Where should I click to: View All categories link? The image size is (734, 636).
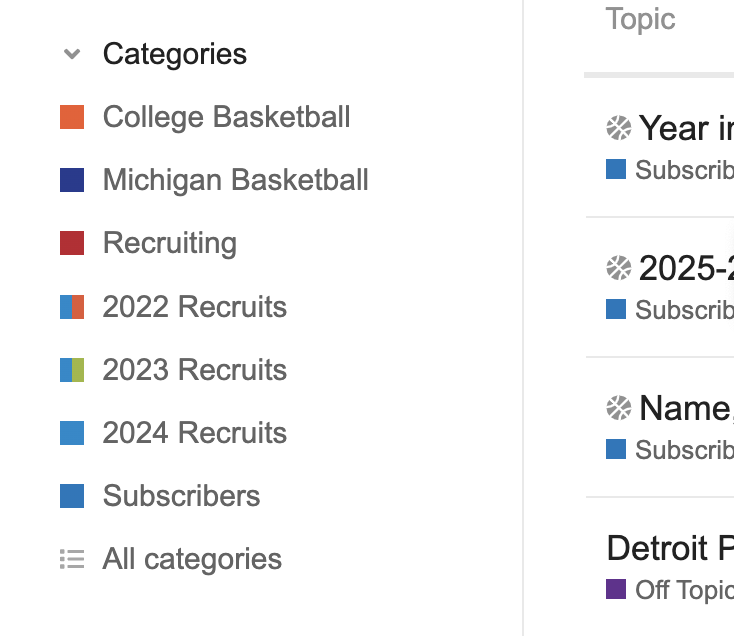click(x=192, y=559)
